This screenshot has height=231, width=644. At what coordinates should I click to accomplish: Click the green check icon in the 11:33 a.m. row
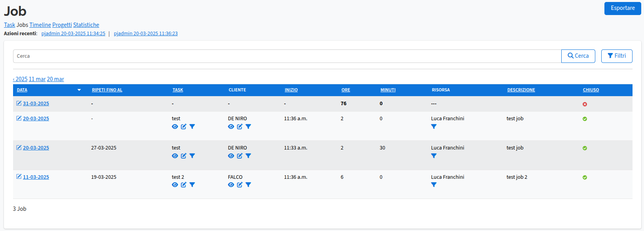(585, 148)
